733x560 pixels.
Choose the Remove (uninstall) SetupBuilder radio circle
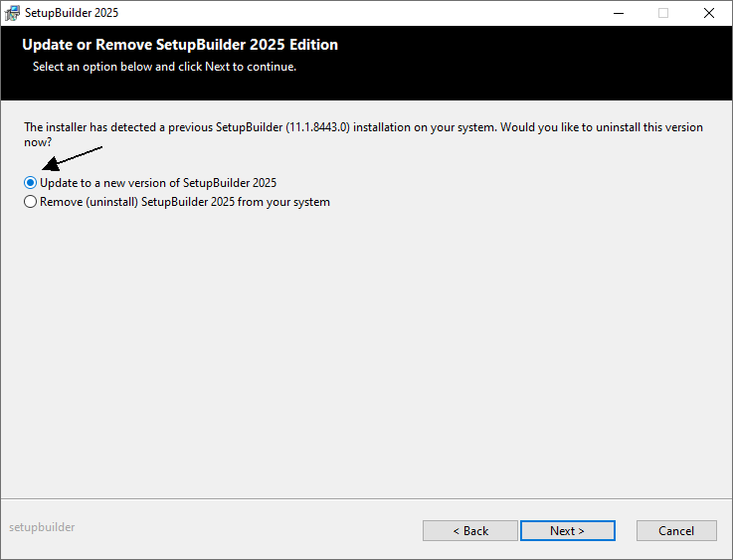click(x=31, y=202)
